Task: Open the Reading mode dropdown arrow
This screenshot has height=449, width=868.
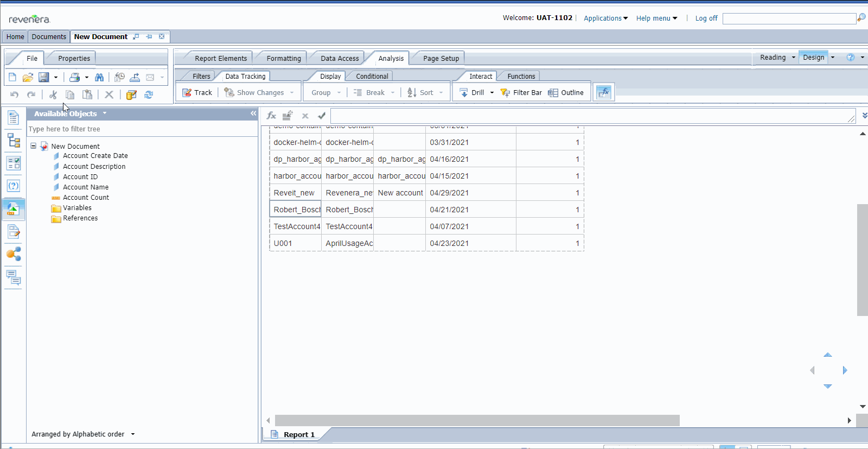Action: 793,57
